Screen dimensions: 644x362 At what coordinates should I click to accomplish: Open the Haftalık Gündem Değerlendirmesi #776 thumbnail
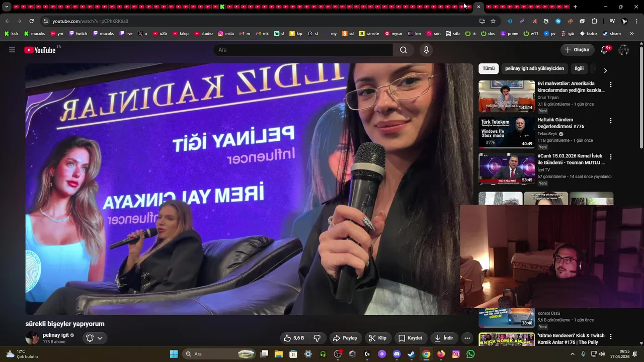[507, 132]
